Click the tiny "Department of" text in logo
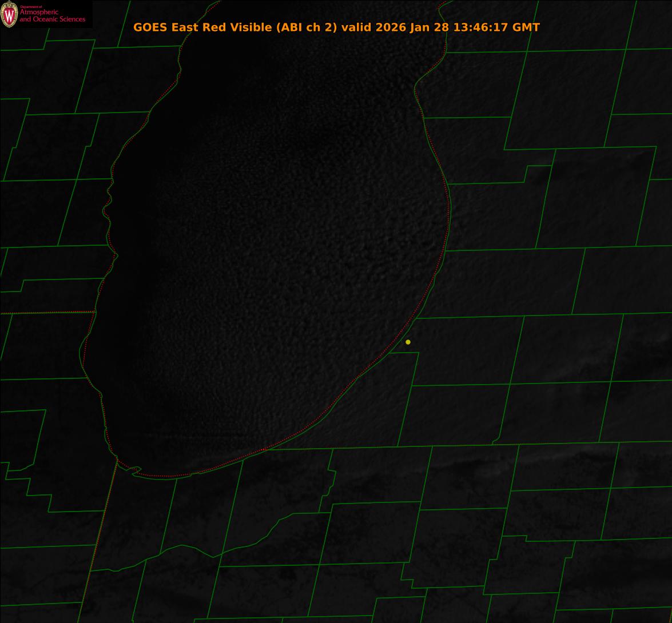This screenshot has width=672, height=623. click(x=31, y=7)
